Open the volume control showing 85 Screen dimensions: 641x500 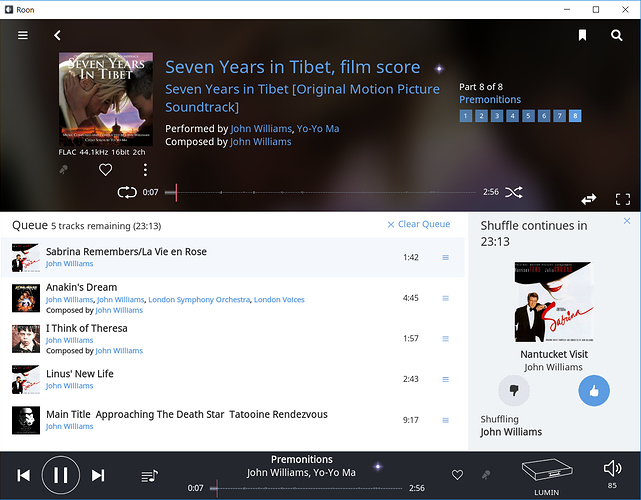coord(612,474)
